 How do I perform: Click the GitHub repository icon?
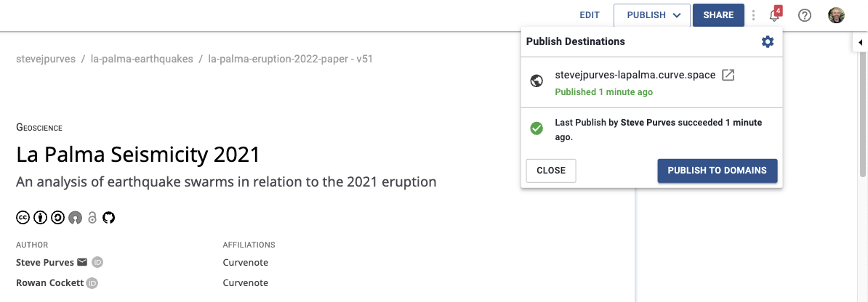[109, 217]
